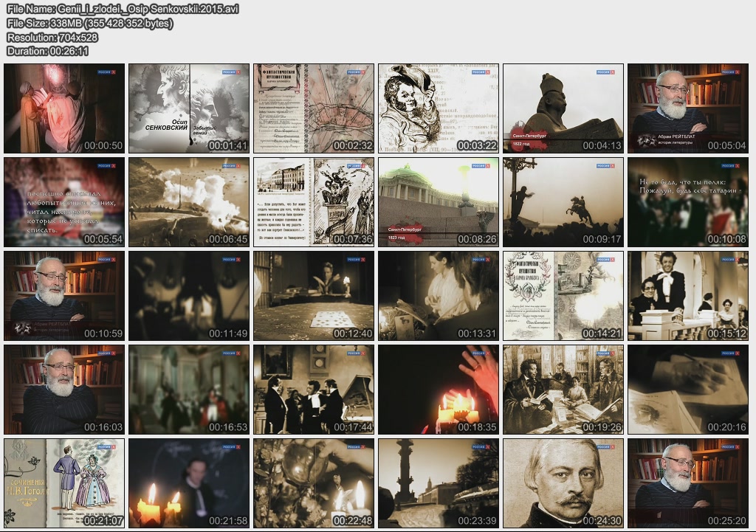Screen dimensions: 756x532
Task: Select the quote text frame at 00:10:08
Action: (x=688, y=202)
